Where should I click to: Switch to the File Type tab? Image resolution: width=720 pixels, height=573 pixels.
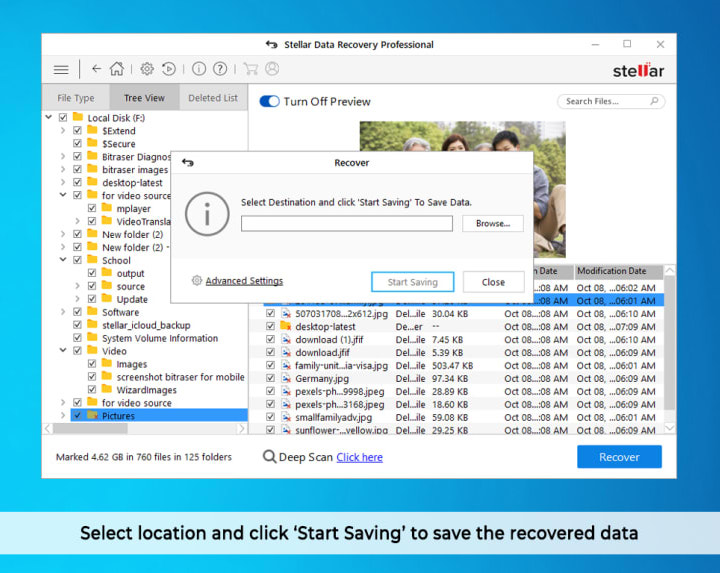click(76, 98)
